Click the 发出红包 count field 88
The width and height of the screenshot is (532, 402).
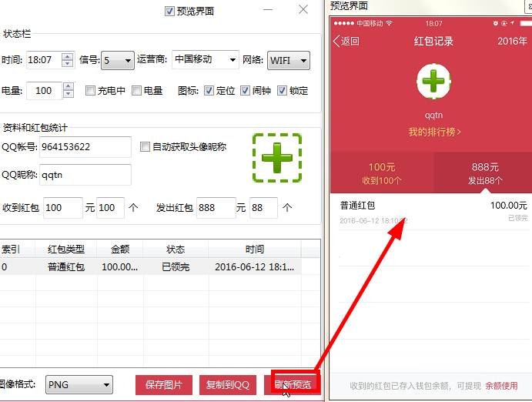click(x=263, y=208)
